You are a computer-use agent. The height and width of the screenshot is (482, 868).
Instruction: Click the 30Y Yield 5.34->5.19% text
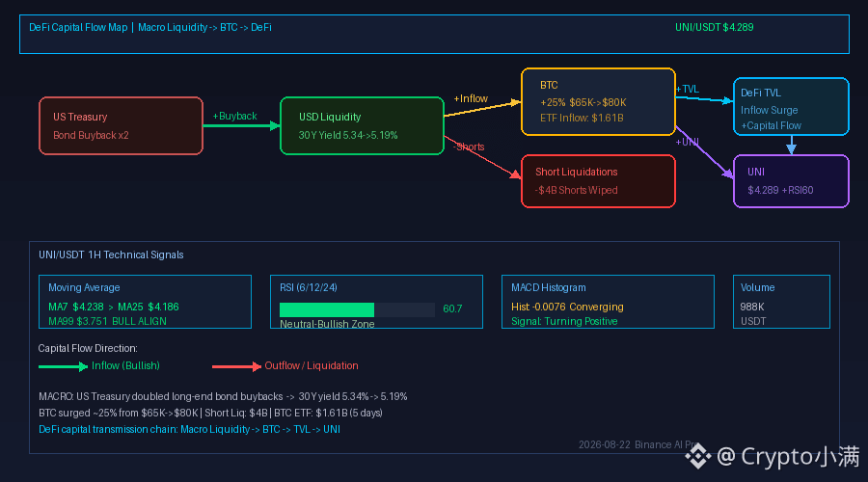tap(348, 135)
